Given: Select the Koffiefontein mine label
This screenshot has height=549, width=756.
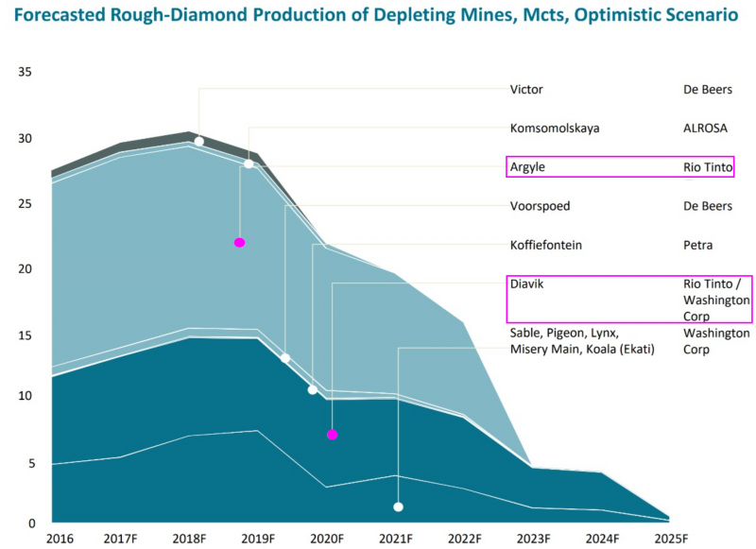Looking at the screenshot, I should pos(546,245).
